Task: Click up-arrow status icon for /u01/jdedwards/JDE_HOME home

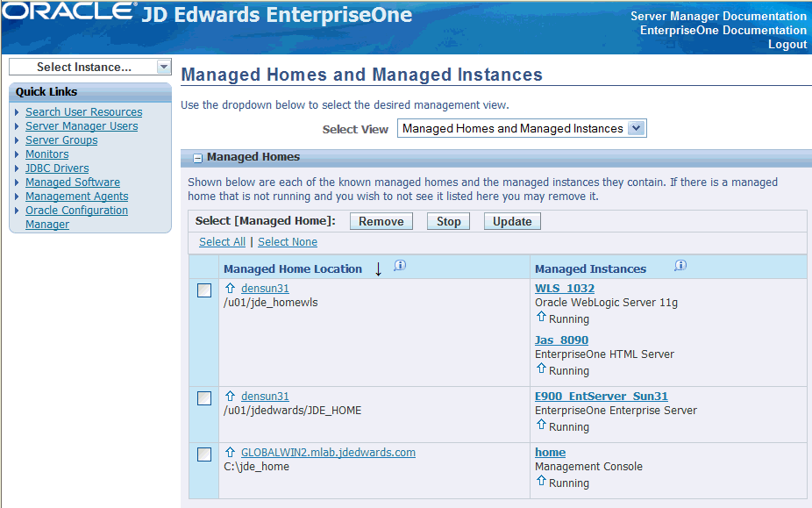Action: coord(231,396)
